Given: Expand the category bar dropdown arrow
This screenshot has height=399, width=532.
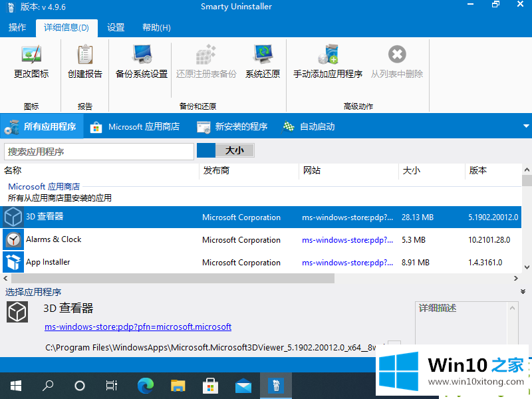Looking at the screenshot, I should (526, 126).
